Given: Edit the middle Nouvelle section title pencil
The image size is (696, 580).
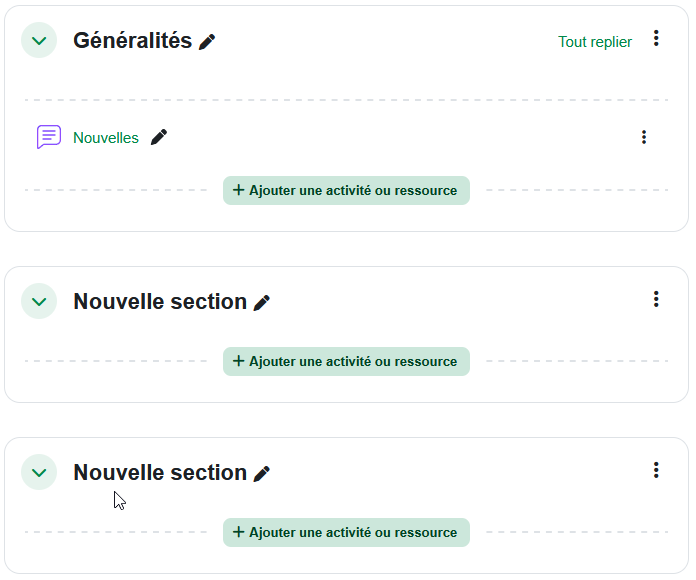Looking at the screenshot, I should 262,302.
